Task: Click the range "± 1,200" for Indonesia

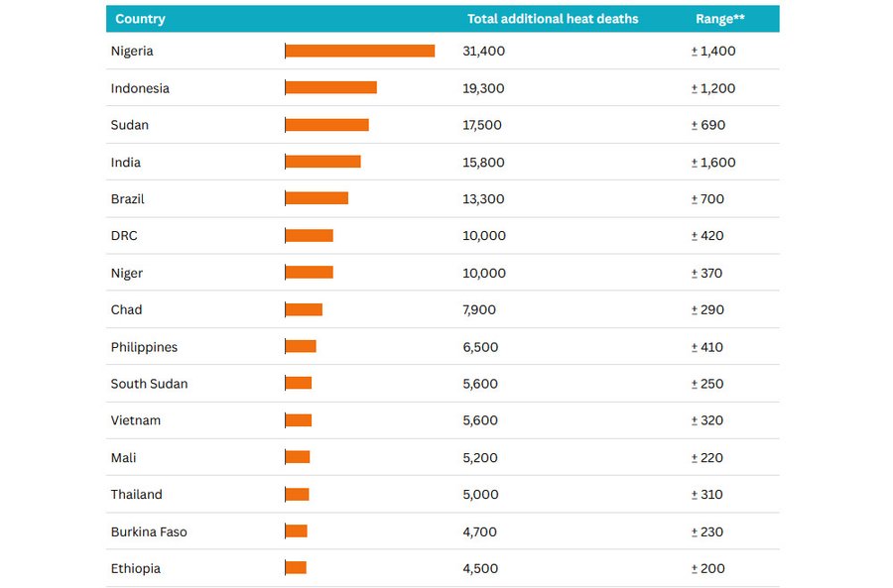Action: coord(713,88)
